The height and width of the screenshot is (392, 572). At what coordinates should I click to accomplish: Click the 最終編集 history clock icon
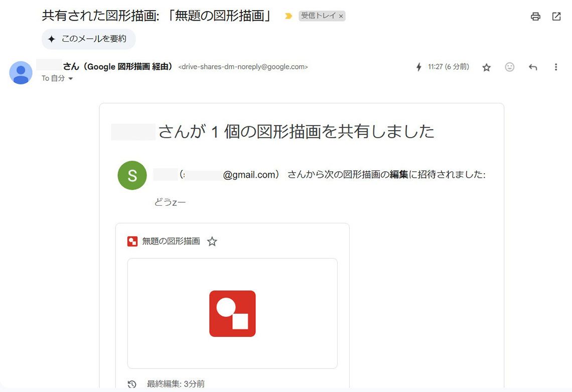[x=132, y=384]
